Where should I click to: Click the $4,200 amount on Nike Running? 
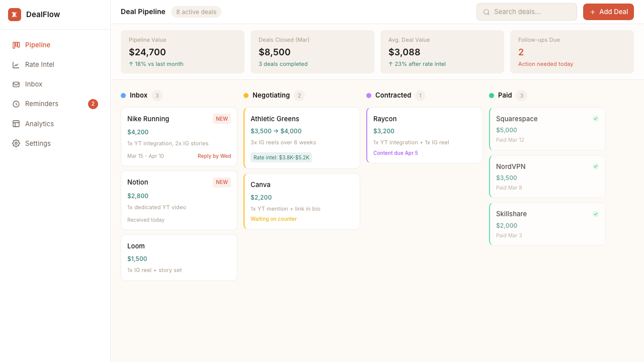138,132
